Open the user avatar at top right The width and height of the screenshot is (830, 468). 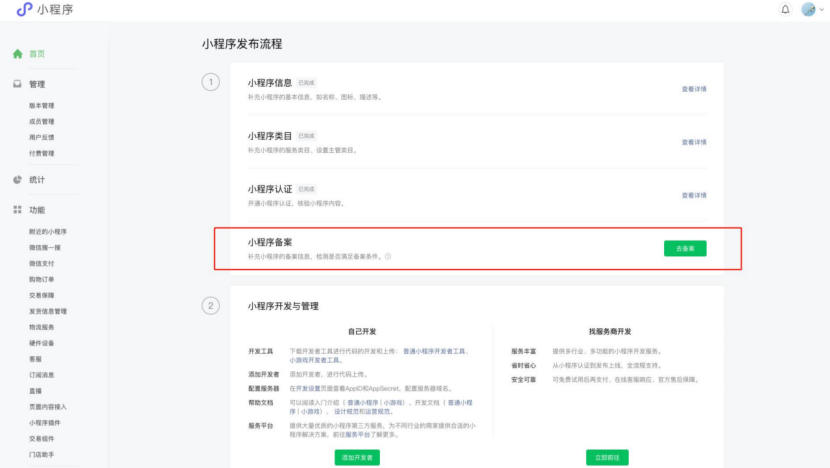pyautogui.click(x=808, y=9)
